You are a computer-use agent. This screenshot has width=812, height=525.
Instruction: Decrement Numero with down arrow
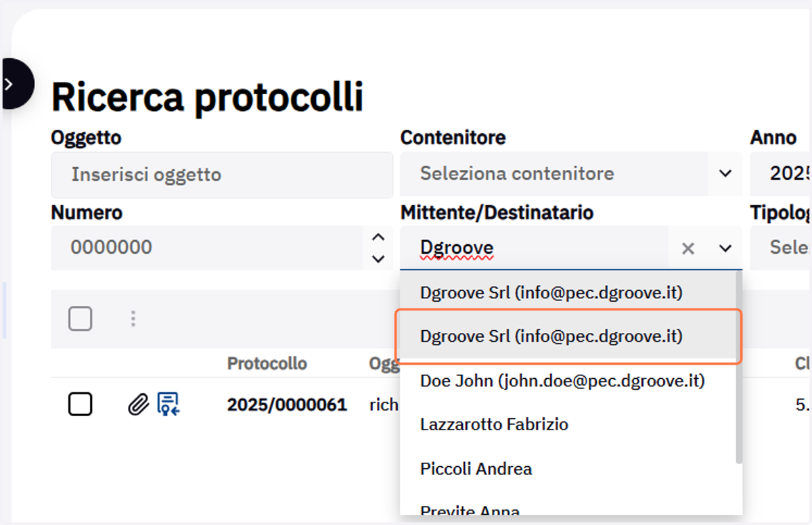click(x=379, y=258)
